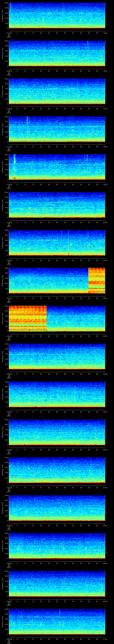Click the 31:00 end time label
The image size is (114, 644).
pos(105,639)
